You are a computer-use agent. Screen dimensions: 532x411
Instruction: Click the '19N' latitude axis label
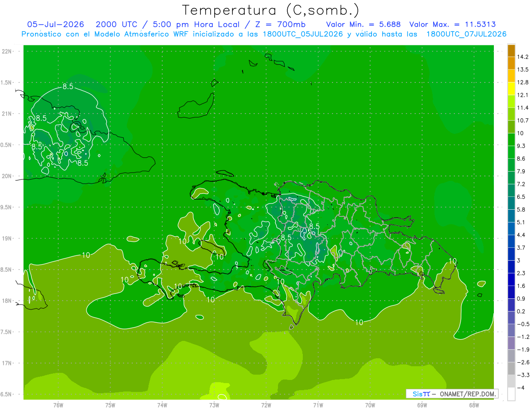pos(7,239)
